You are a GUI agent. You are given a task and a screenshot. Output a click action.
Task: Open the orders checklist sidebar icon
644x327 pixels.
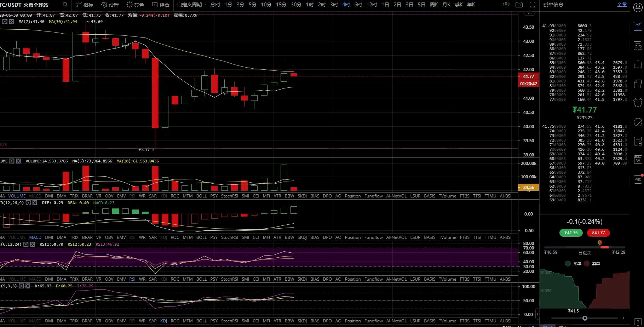638,46
